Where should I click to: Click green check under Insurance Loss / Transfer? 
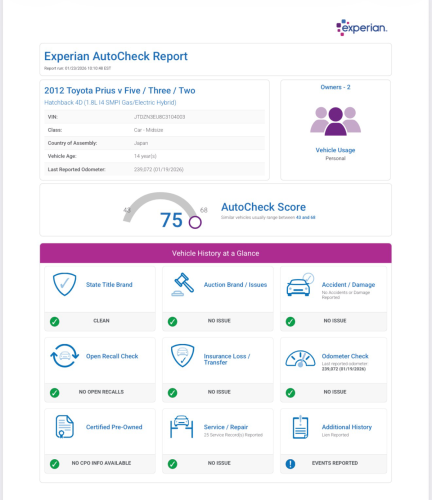pyautogui.click(x=172, y=393)
